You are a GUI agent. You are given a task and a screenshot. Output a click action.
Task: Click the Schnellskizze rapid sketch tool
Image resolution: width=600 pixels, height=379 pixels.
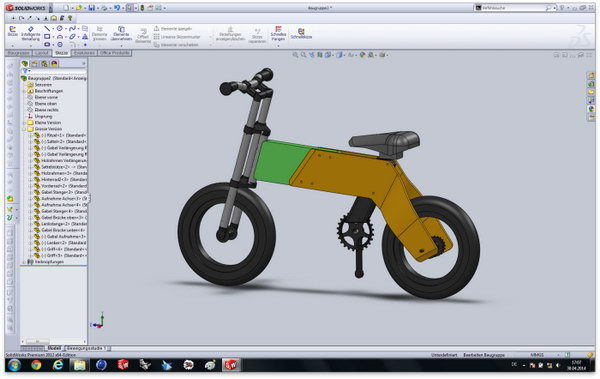pyautogui.click(x=301, y=33)
